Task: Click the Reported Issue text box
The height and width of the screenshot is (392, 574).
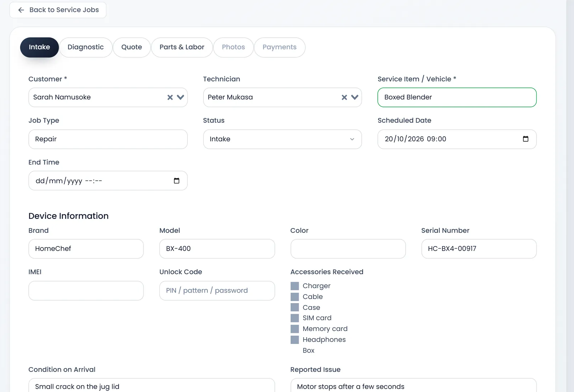Action: click(x=414, y=385)
